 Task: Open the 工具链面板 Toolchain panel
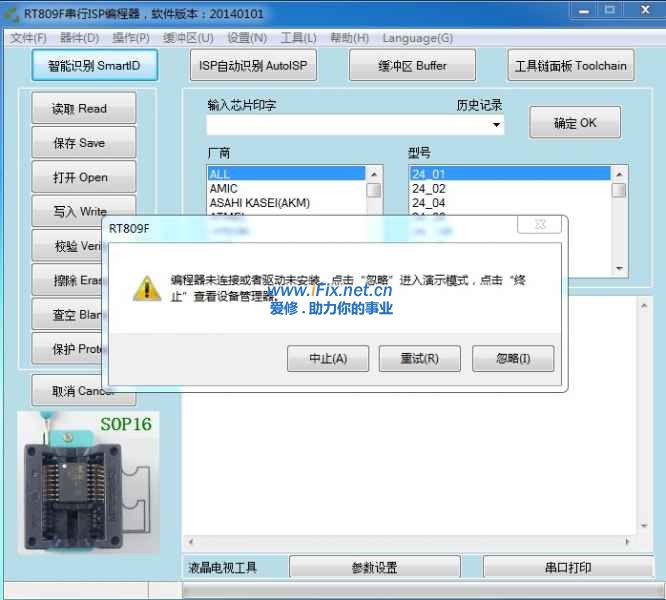[x=570, y=66]
